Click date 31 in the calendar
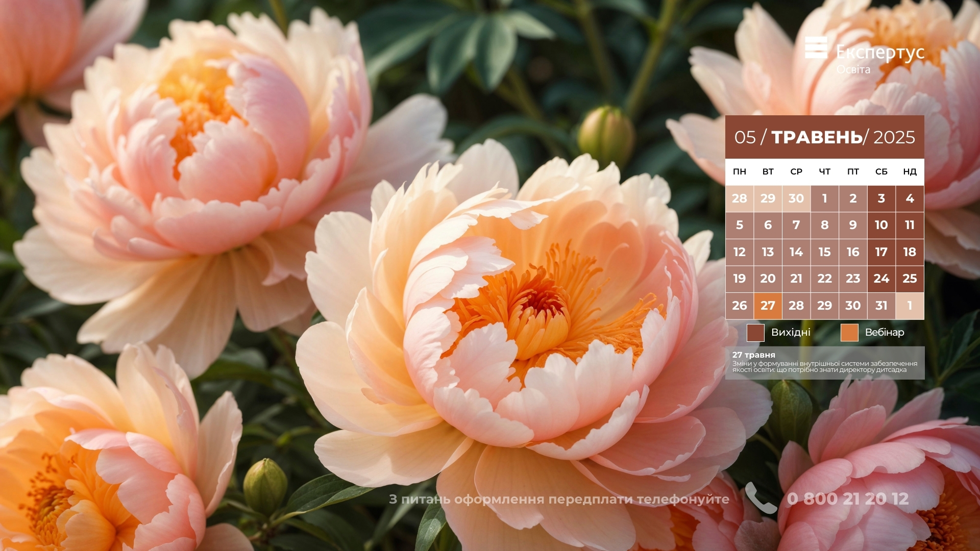The image size is (980, 551). click(x=881, y=306)
